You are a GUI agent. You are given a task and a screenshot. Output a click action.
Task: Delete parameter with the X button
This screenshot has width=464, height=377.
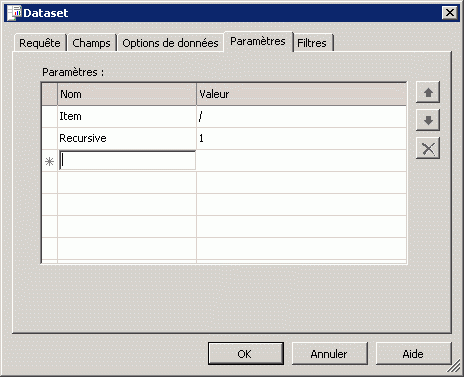[428, 148]
